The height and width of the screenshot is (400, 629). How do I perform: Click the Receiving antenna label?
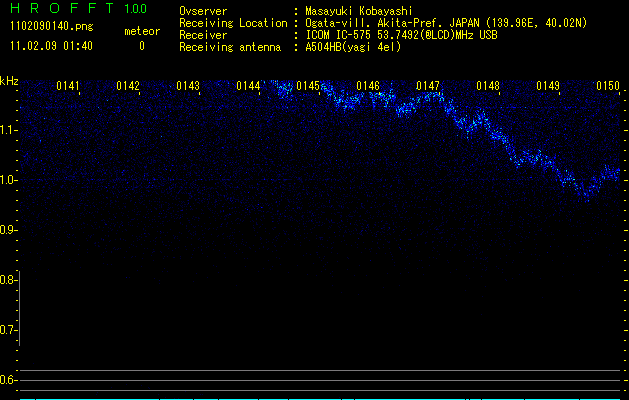pos(230,47)
